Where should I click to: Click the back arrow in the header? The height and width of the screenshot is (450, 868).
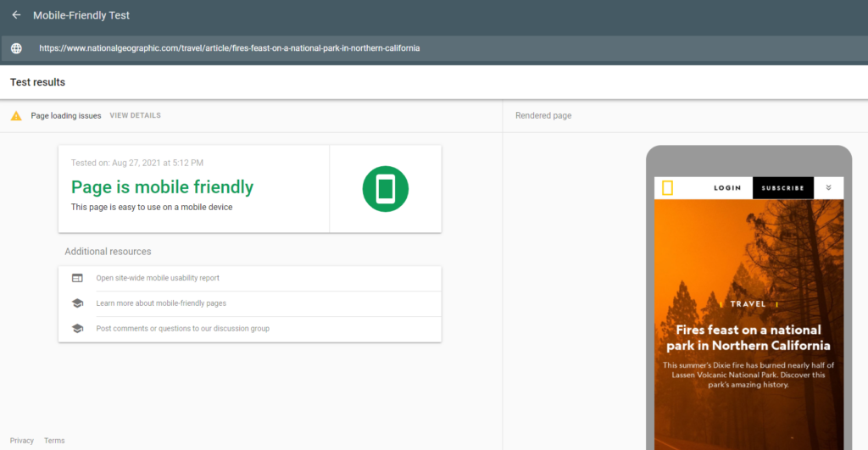(x=16, y=15)
